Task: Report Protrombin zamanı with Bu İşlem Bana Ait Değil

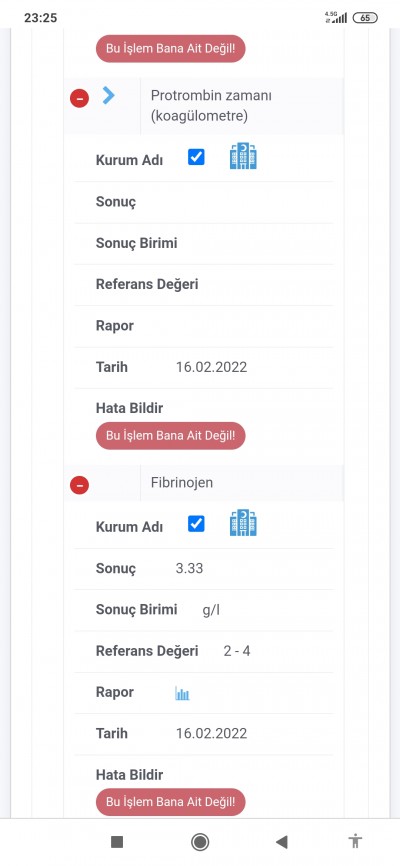Action: 171,436
